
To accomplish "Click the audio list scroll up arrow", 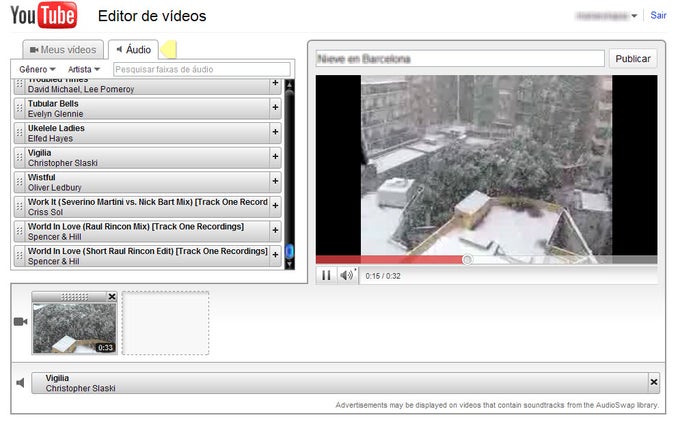I will point(289,84).
